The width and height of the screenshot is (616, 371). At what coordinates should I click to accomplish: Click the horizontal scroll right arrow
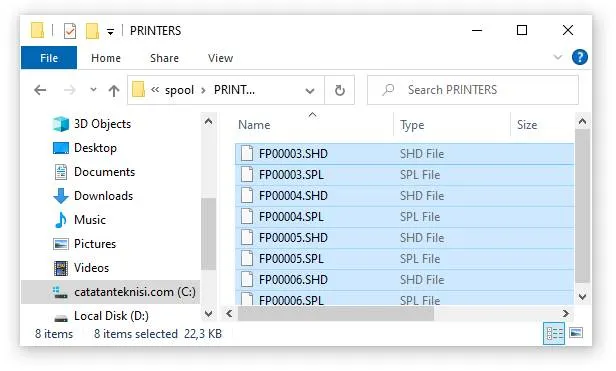point(565,314)
